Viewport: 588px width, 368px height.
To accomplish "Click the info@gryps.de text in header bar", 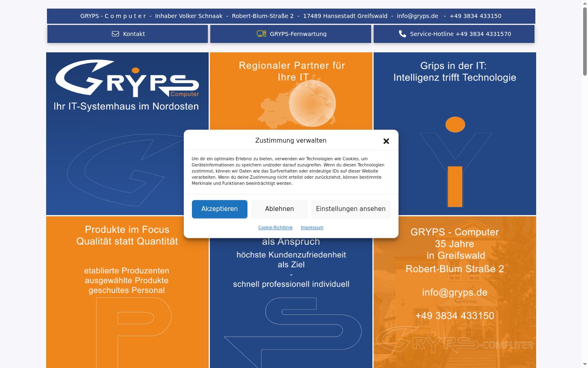I will pyautogui.click(x=417, y=16).
